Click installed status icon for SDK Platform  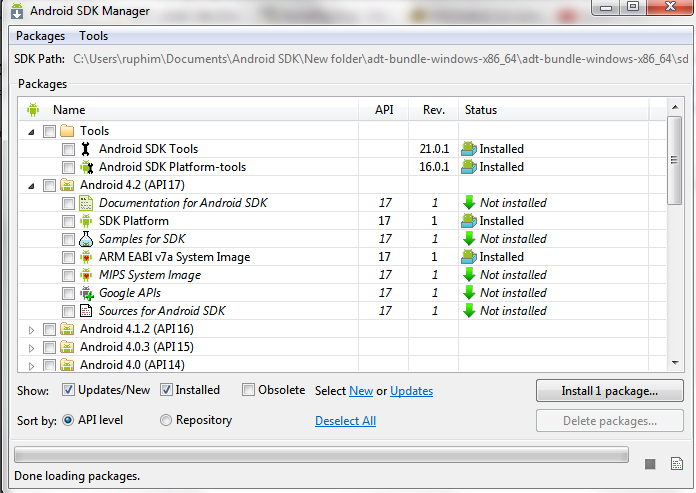(469, 221)
